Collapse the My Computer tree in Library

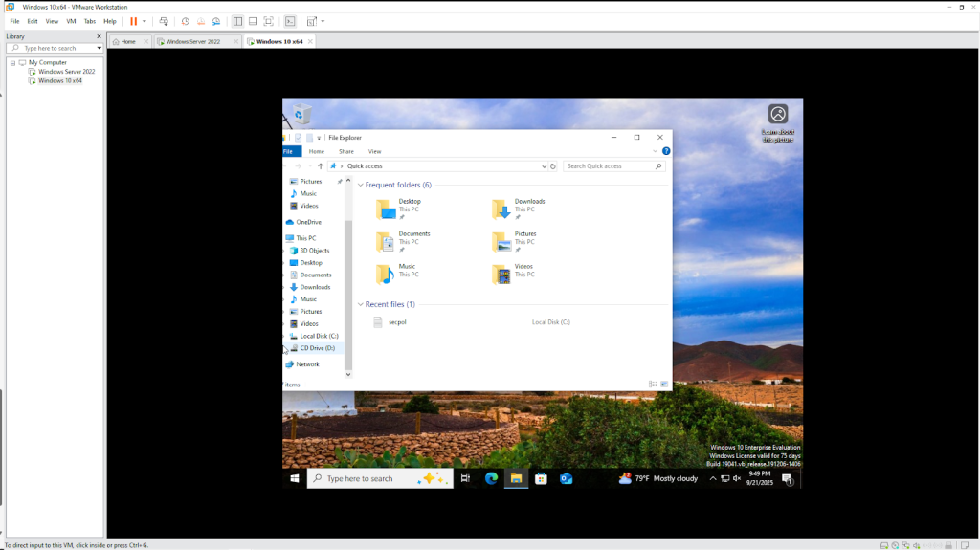(x=13, y=62)
